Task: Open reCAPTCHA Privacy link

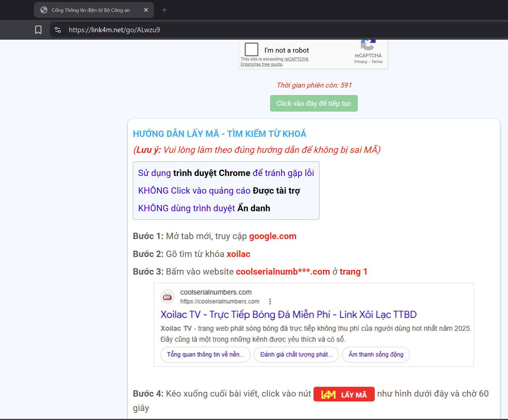Action: click(361, 62)
